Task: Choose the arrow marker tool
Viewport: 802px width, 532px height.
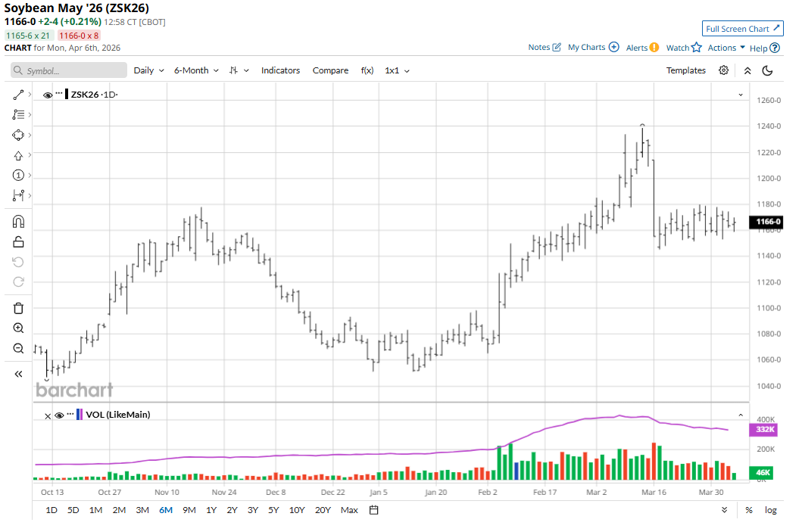Action: coord(18,155)
